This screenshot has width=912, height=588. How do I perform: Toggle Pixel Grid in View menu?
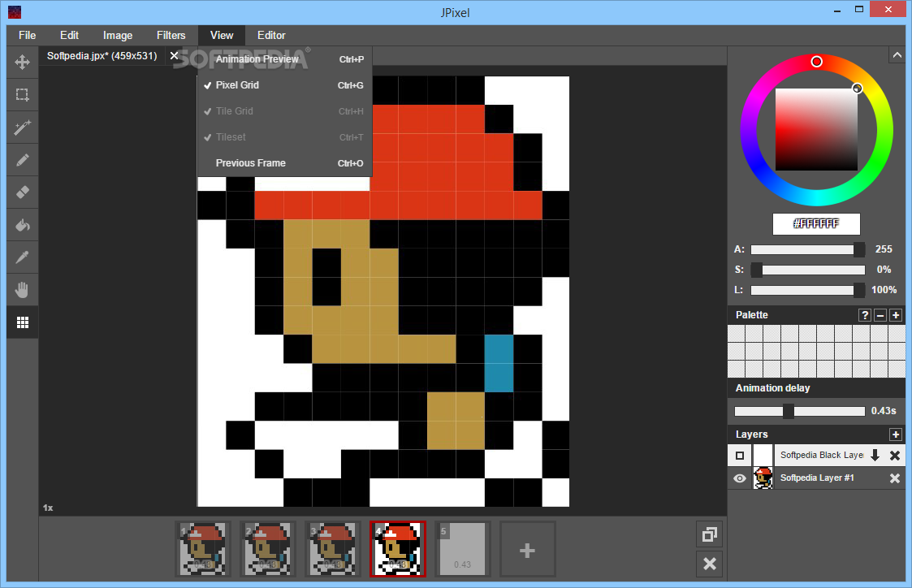pyautogui.click(x=284, y=85)
